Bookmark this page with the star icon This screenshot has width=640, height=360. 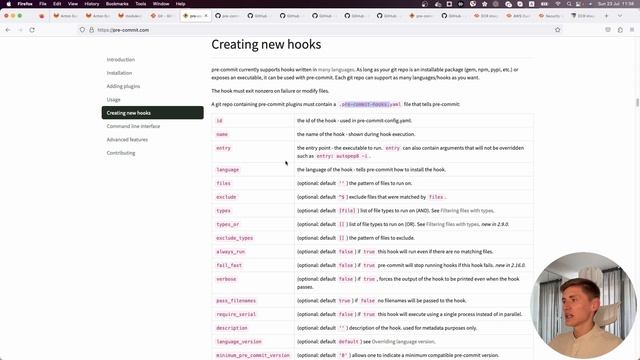558,30
